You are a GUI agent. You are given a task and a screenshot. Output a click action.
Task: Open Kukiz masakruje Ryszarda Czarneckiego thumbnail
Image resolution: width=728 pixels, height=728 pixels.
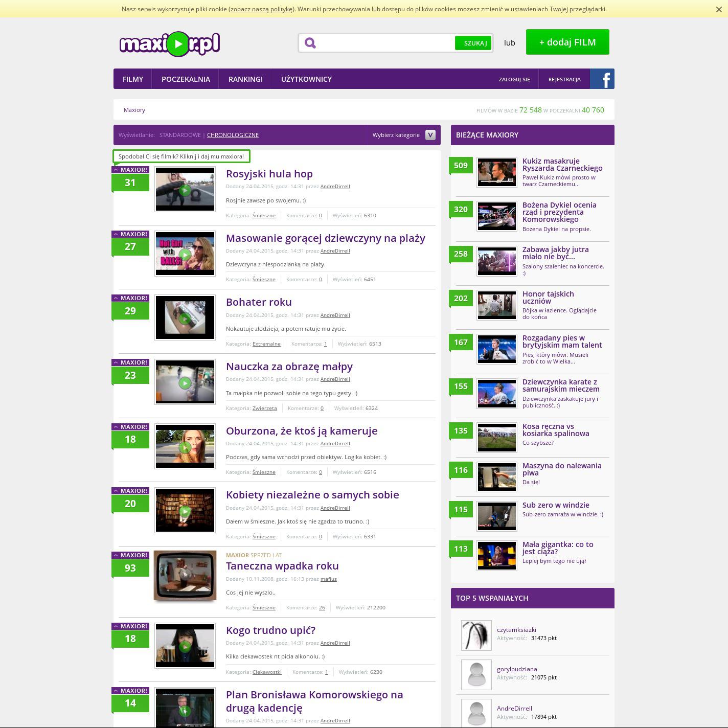click(x=496, y=172)
